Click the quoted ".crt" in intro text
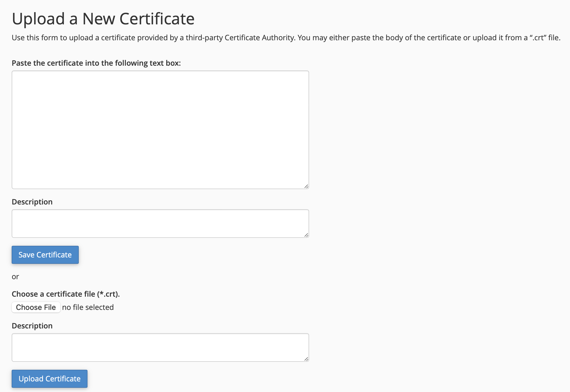 [x=538, y=38]
